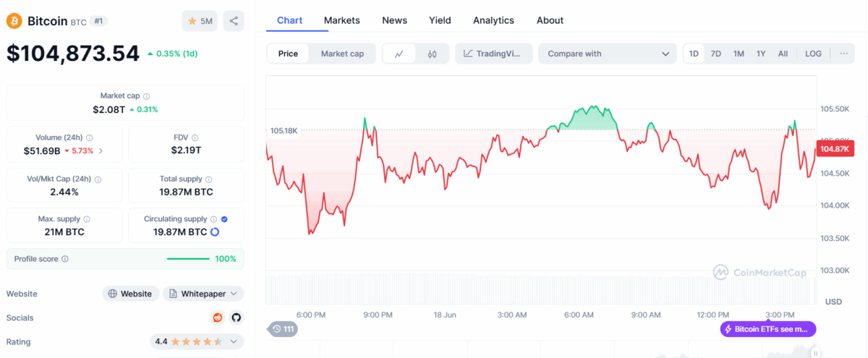The height and width of the screenshot is (358, 868).
Task: Select the Price chart toggle
Action: point(288,54)
